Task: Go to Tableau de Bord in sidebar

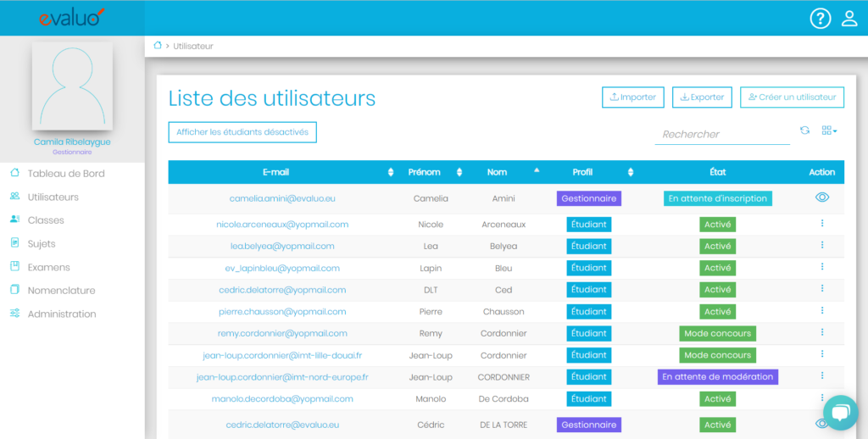Action: [x=66, y=174]
